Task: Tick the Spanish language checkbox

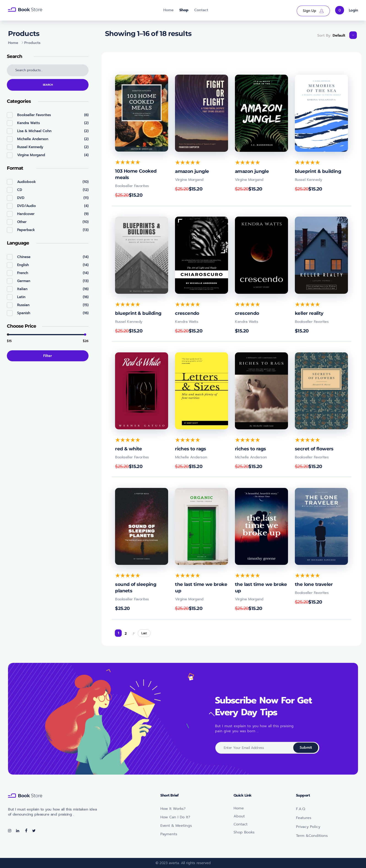Action: click(x=10, y=313)
